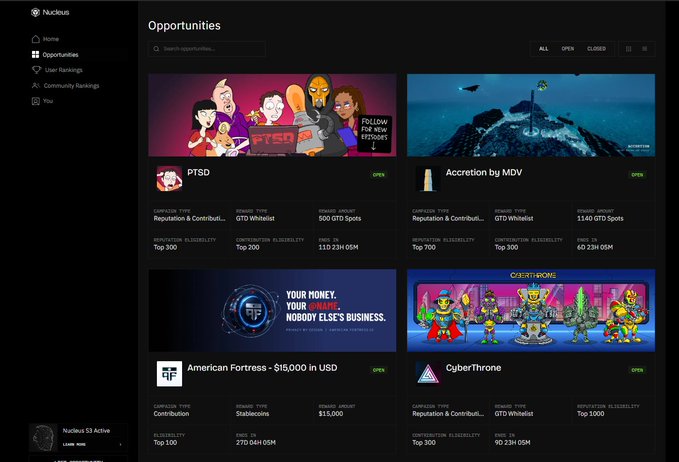Click the You profile icon

pyautogui.click(x=36, y=101)
